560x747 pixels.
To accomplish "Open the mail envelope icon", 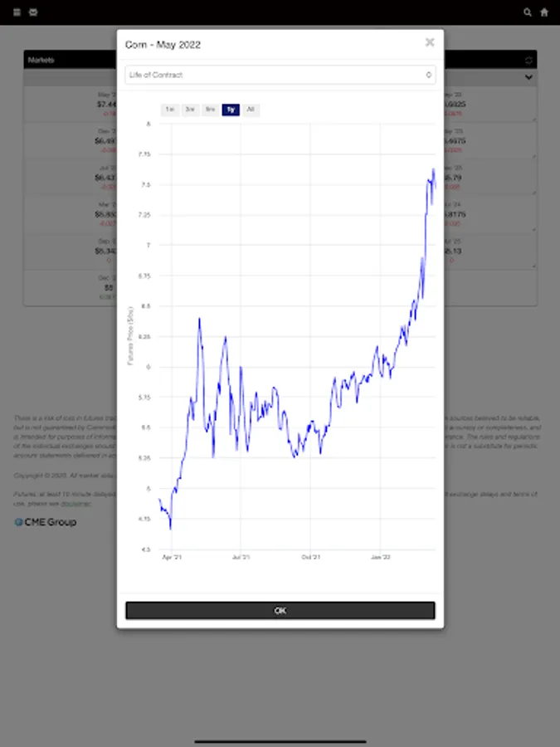I will [x=32, y=12].
